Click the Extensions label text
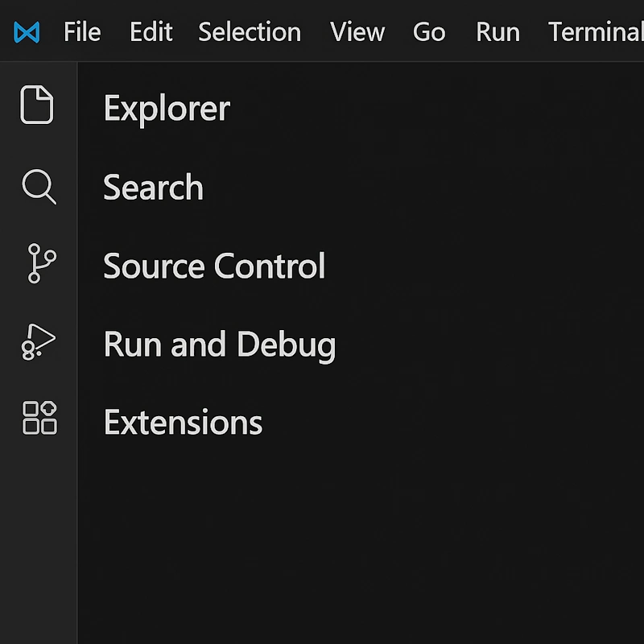The image size is (644, 644). point(182,421)
